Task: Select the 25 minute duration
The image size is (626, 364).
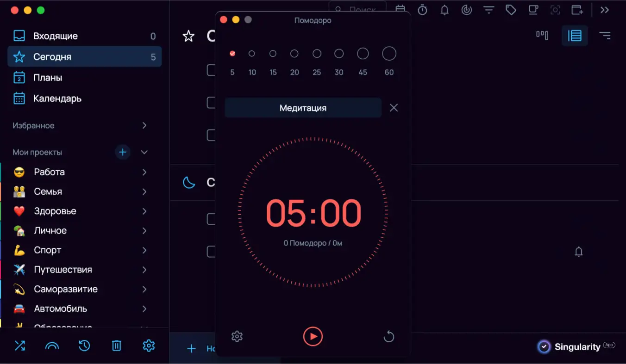Action: 317,54
